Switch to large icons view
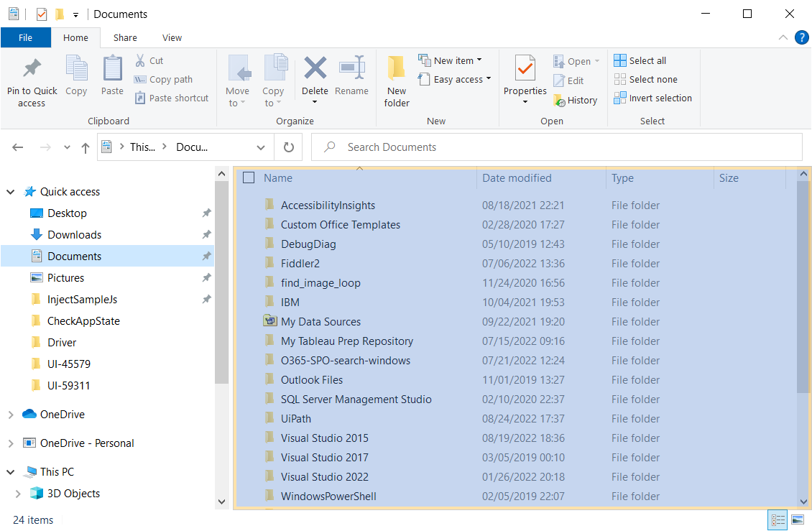This screenshot has width=812, height=531. tap(798, 520)
